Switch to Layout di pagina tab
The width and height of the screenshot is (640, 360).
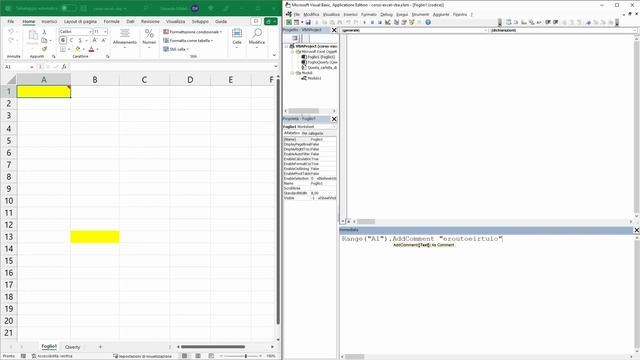point(80,21)
